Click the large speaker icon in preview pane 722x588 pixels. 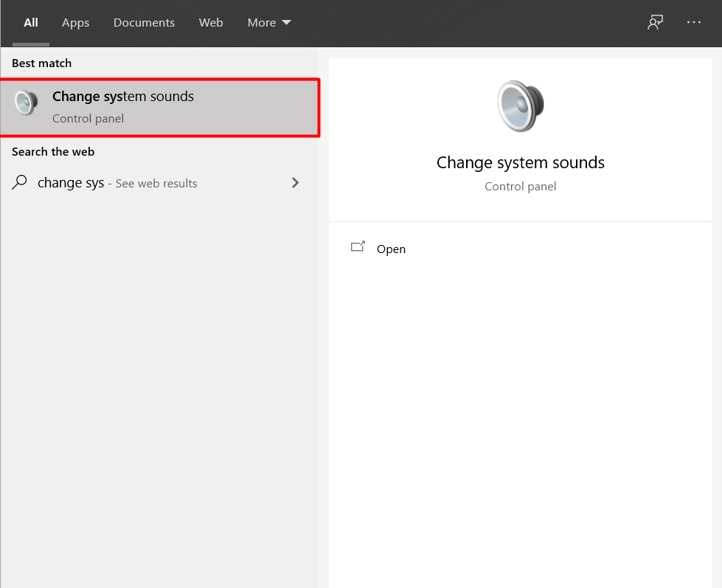(520, 107)
